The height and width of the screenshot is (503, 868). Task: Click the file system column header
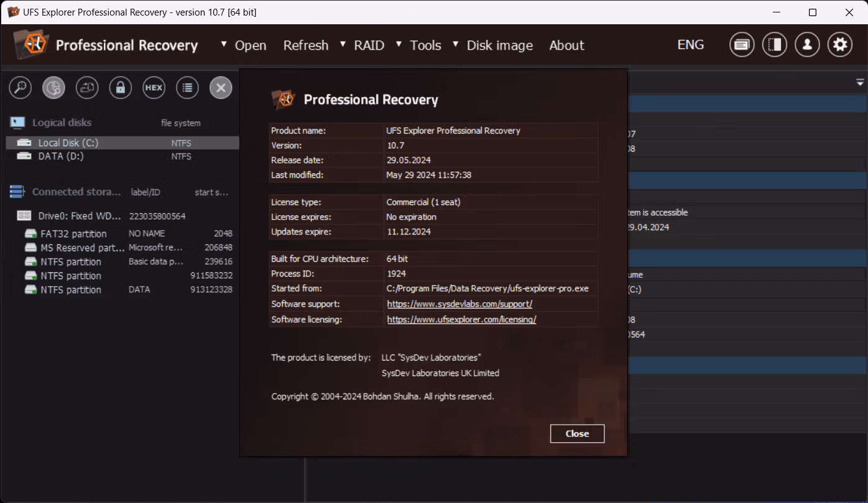[x=180, y=123]
